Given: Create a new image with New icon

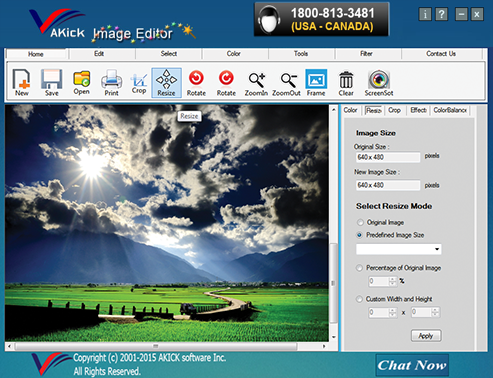Looking at the screenshot, I should pyautogui.click(x=22, y=82).
